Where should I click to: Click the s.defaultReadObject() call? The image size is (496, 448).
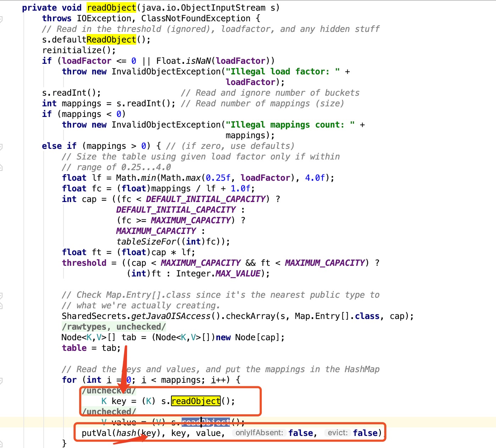pos(96,40)
